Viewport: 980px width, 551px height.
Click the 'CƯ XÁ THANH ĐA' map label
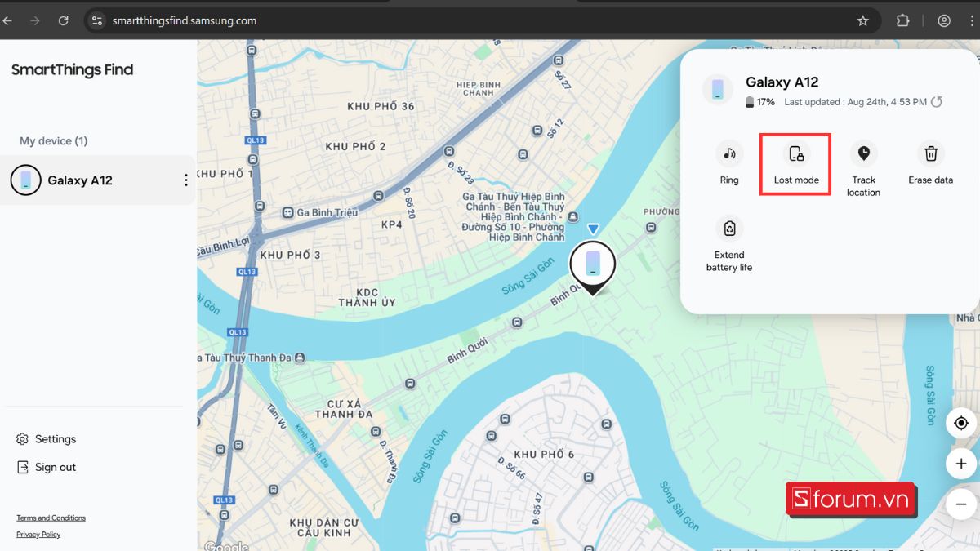point(344,409)
